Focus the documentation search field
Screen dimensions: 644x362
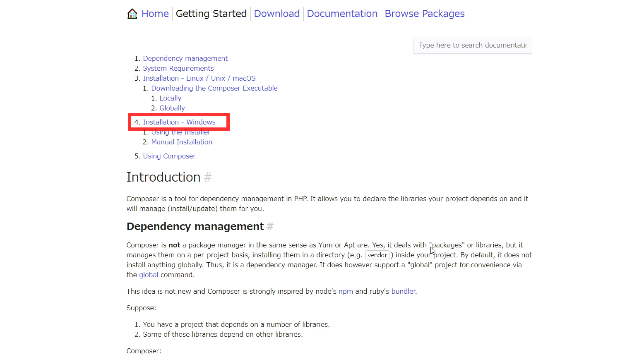472,46
